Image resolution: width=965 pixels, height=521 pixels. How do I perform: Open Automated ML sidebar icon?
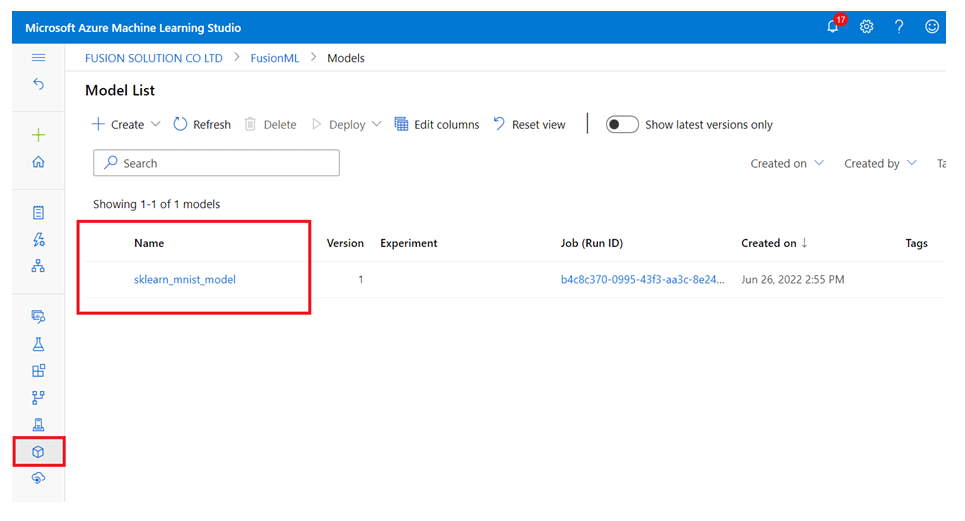pyautogui.click(x=38, y=239)
